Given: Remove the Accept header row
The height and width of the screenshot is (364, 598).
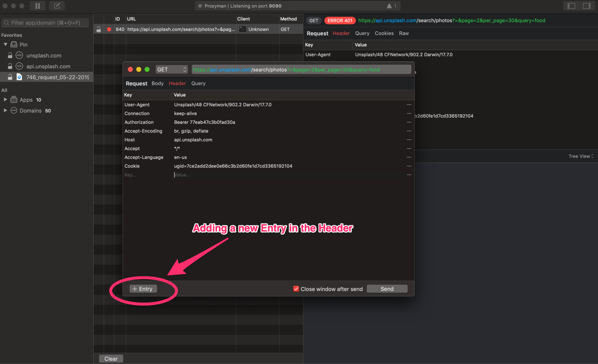Looking at the screenshot, I should point(409,149).
